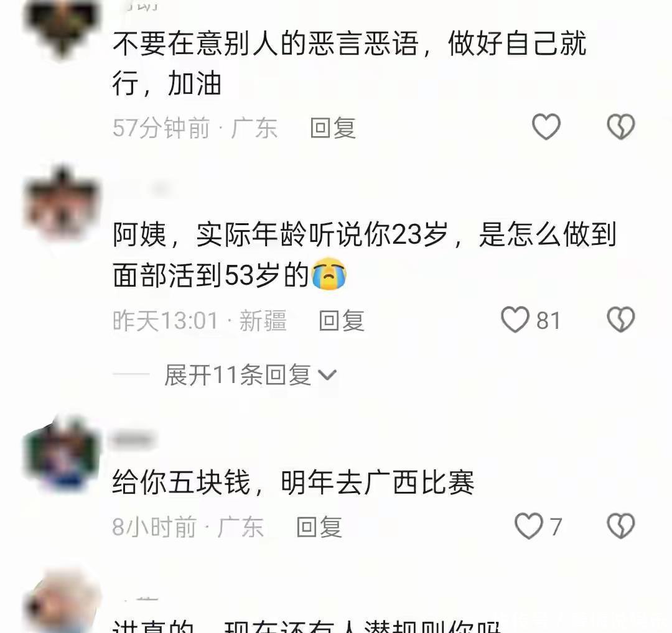Tap the 81 like count
The height and width of the screenshot is (633, 672).
(x=548, y=321)
